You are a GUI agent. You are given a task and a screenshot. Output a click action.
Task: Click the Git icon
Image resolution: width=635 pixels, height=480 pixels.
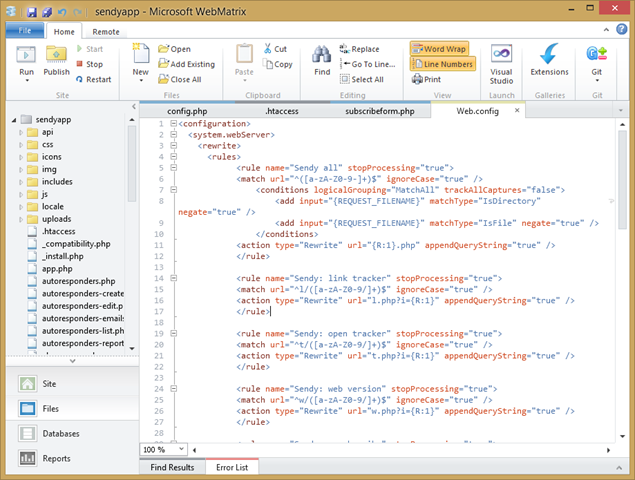pyautogui.click(x=597, y=53)
